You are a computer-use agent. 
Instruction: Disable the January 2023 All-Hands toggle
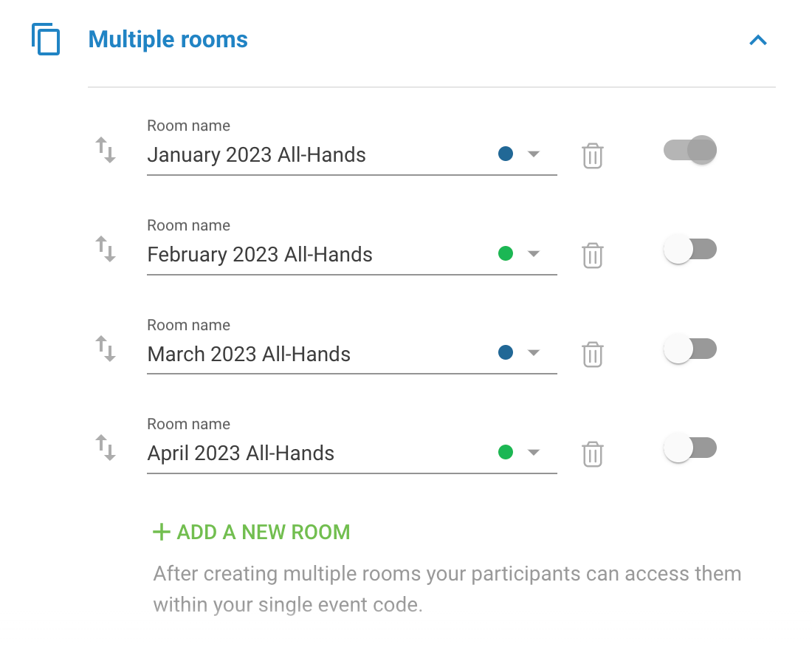690,150
